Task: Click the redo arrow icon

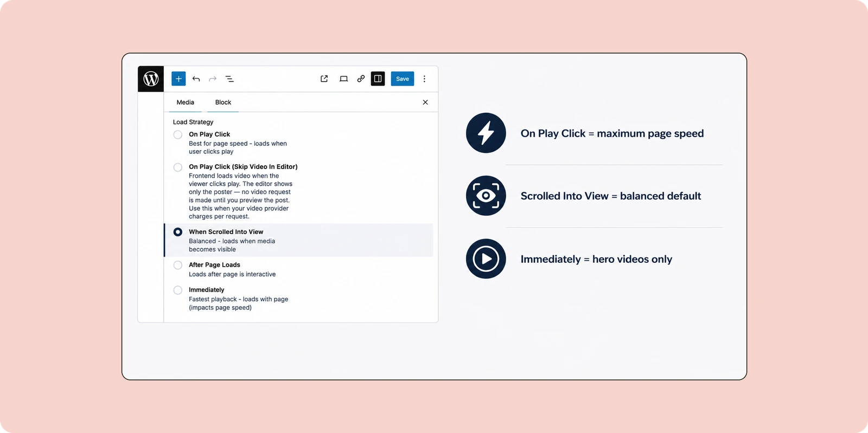Action: click(213, 79)
